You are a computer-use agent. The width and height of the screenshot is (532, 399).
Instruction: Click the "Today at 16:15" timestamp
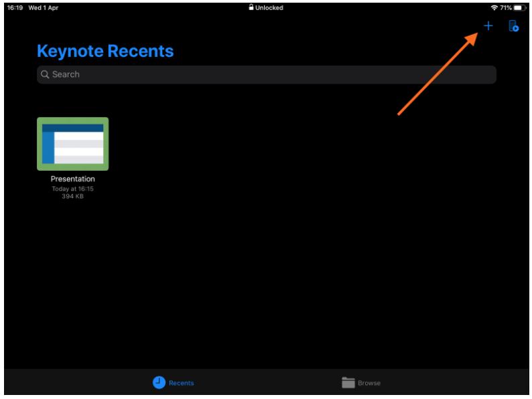coord(72,189)
